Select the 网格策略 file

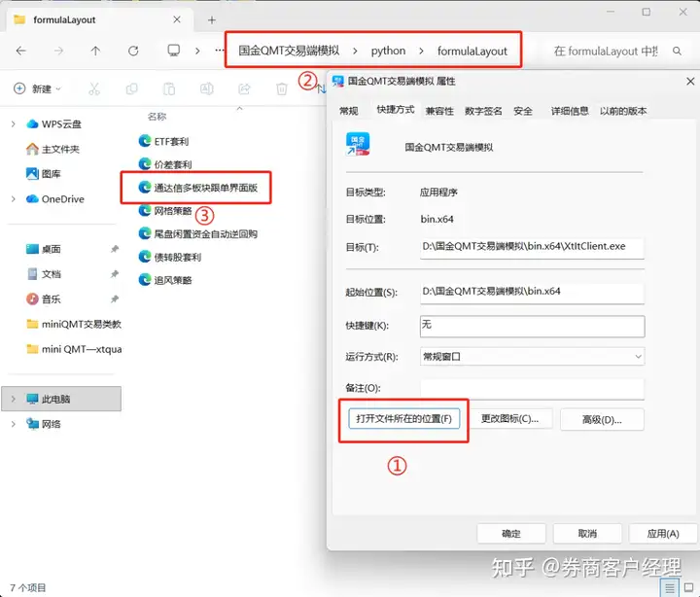164,210
